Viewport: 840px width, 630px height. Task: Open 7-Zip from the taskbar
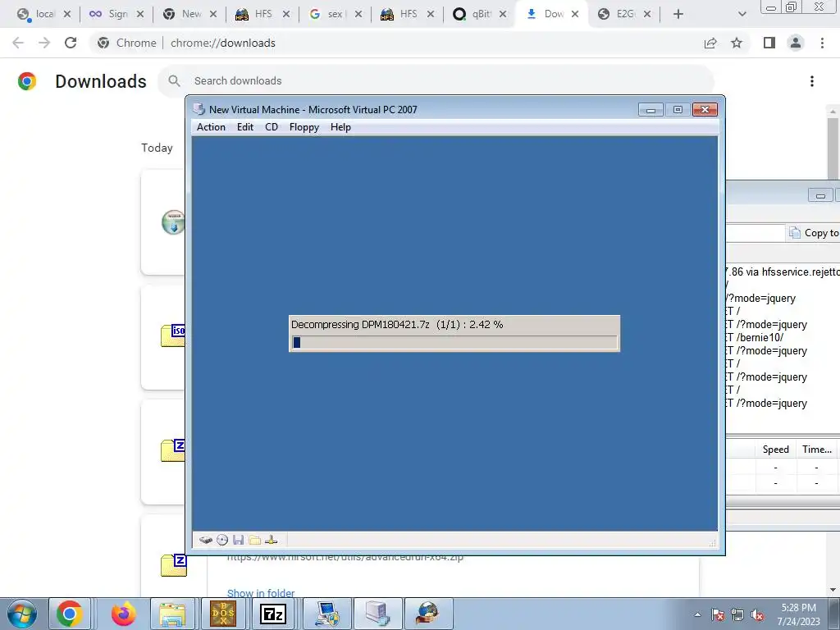(x=273, y=614)
